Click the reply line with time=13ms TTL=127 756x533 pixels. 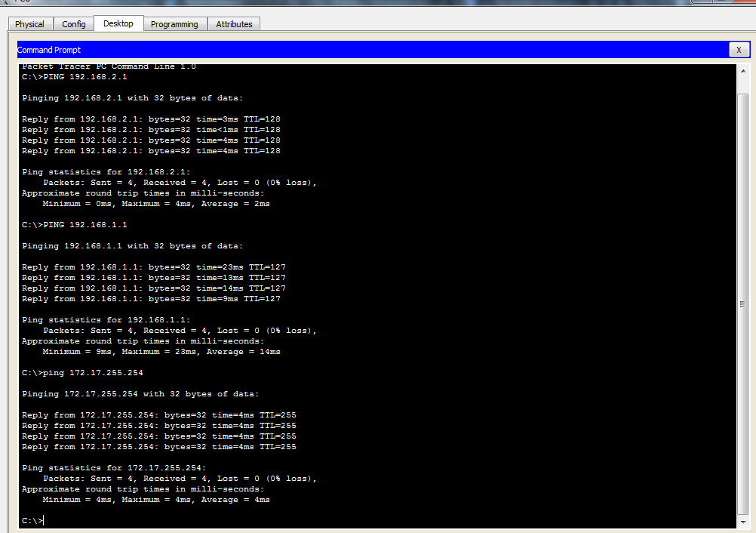click(x=154, y=278)
